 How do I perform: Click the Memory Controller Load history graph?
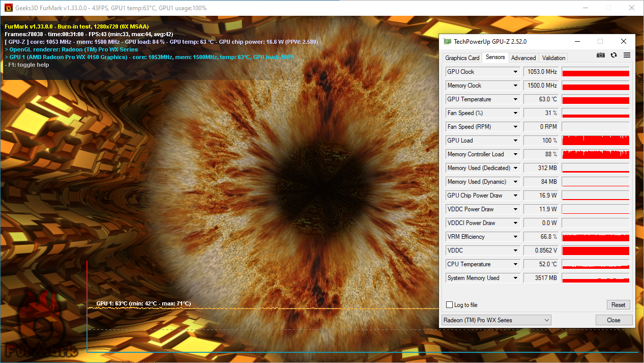pos(596,154)
